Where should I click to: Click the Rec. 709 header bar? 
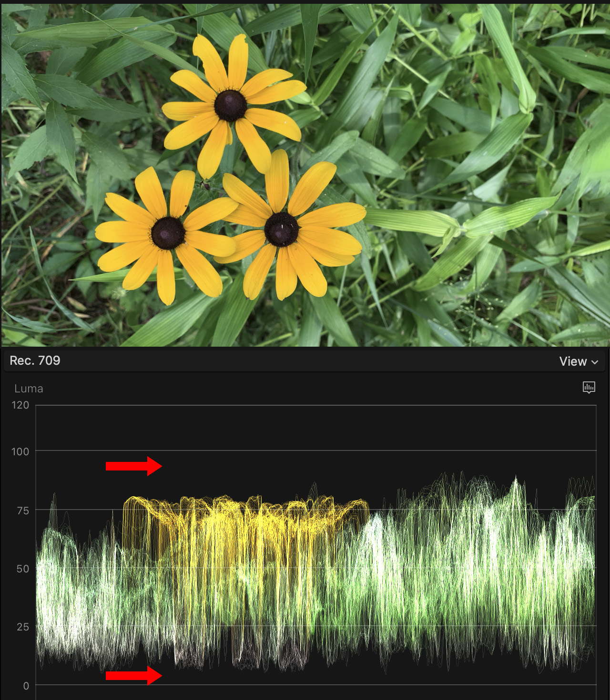[x=305, y=361]
